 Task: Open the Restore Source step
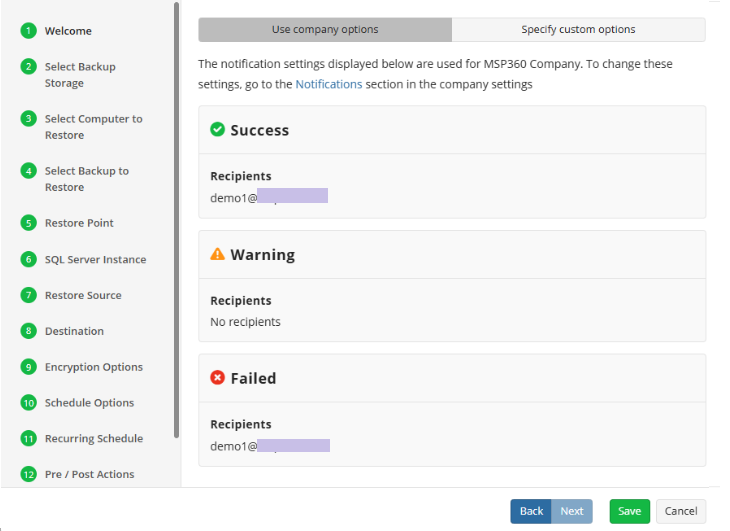point(83,295)
